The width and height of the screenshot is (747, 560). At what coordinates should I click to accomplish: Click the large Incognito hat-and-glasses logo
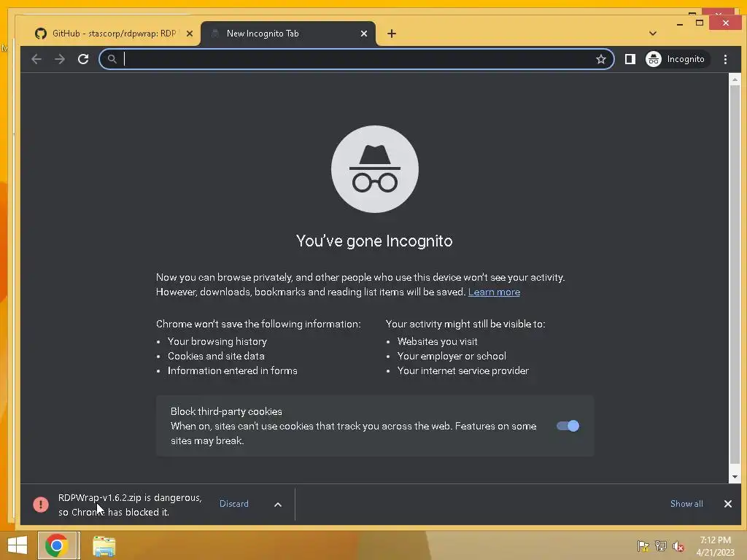[x=375, y=169]
